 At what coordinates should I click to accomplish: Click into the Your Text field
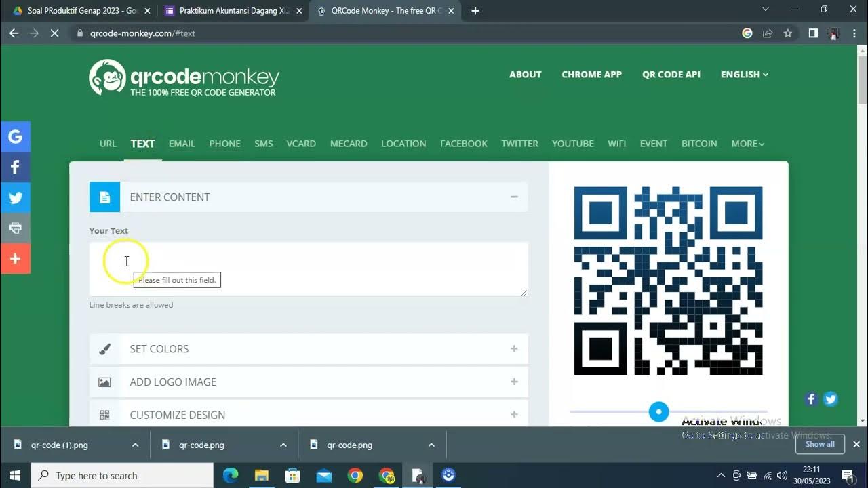(309, 269)
